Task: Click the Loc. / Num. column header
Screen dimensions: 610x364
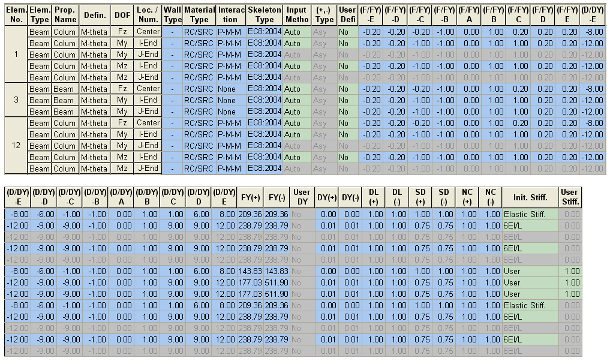Action: click(x=148, y=15)
